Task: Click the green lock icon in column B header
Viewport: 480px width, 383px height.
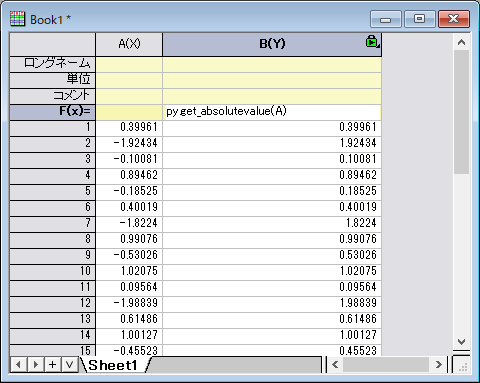Action: tap(372, 41)
